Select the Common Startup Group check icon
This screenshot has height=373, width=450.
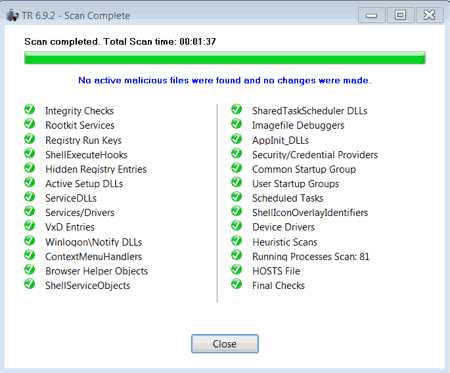coord(237,168)
